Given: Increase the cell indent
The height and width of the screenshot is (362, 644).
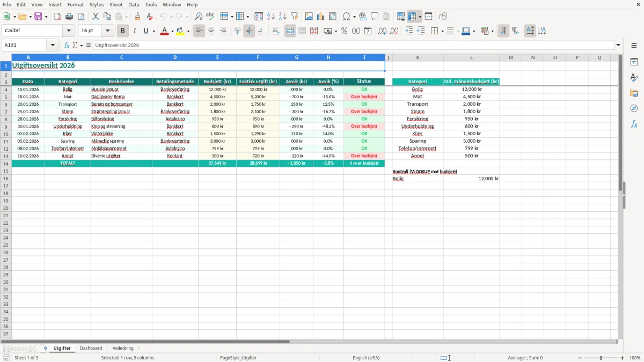Looking at the screenshot, I should [409, 31].
